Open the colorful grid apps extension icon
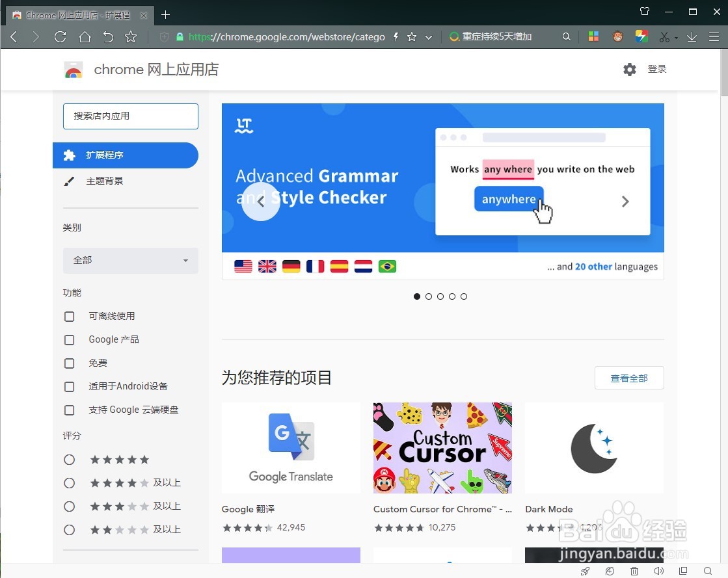This screenshot has height=578, width=728. click(593, 36)
